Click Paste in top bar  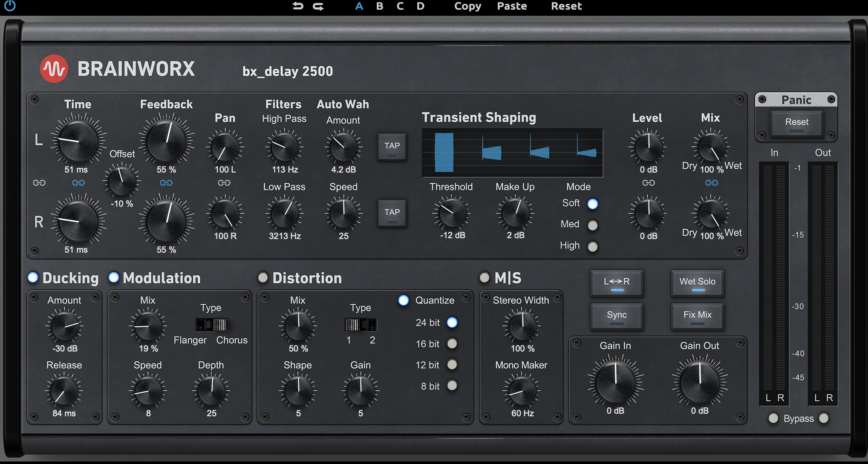pos(512,6)
